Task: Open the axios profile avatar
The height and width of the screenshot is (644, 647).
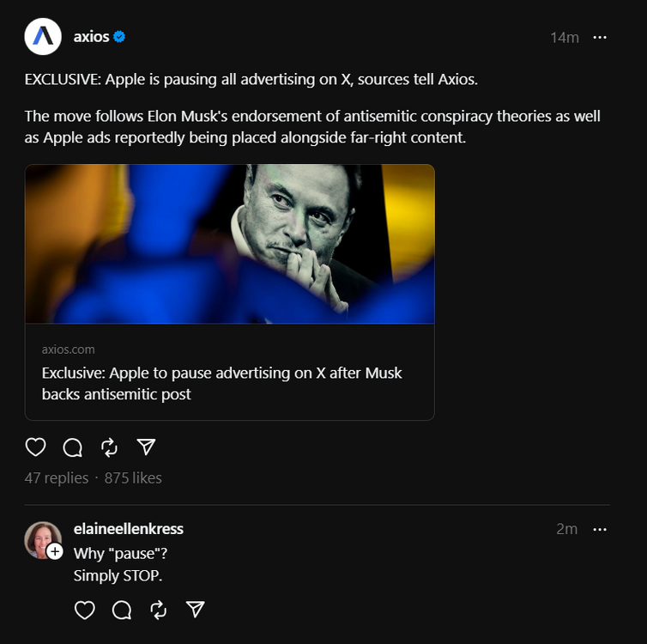Action: click(x=43, y=37)
